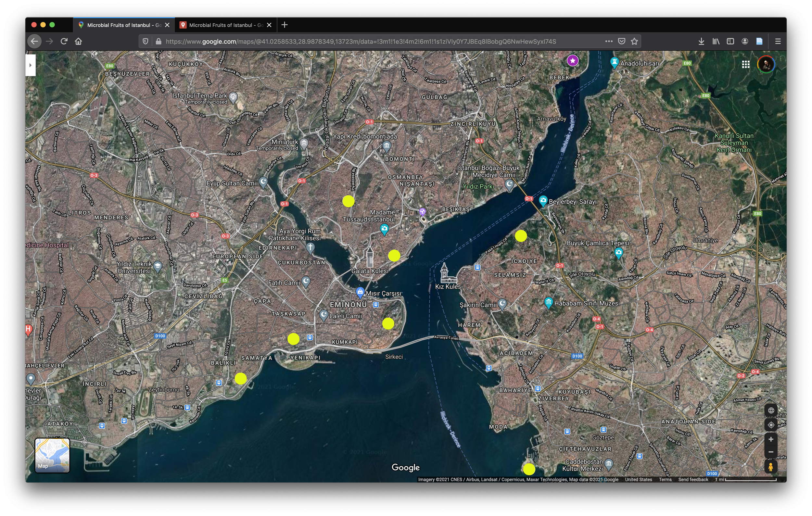This screenshot has width=812, height=516.
Task: Click the Show Your Location icon
Action: point(772,425)
